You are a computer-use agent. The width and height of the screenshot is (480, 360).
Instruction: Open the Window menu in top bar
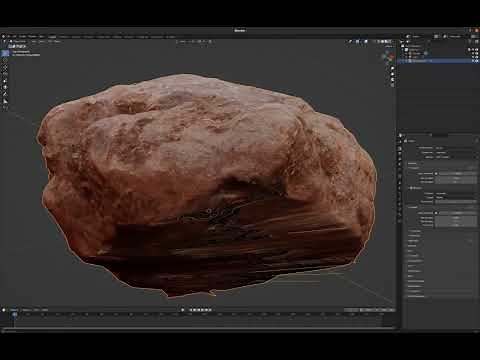pyautogui.click(x=32, y=36)
